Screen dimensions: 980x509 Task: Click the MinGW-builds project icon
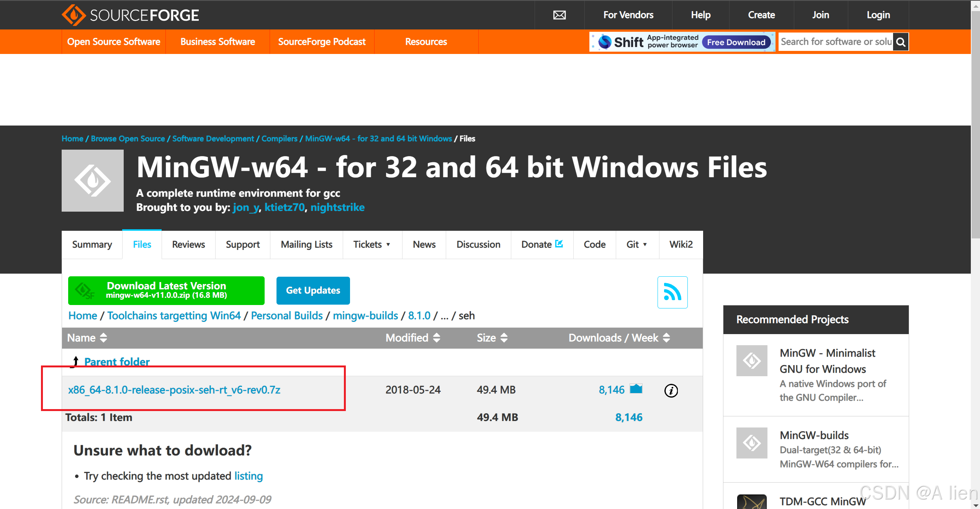pos(752,443)
